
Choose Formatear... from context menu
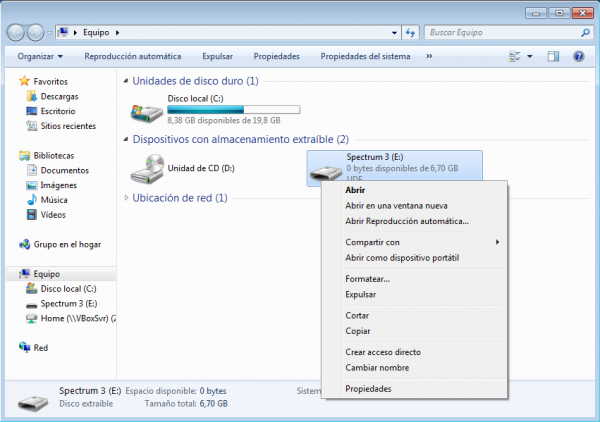(367, 279)
